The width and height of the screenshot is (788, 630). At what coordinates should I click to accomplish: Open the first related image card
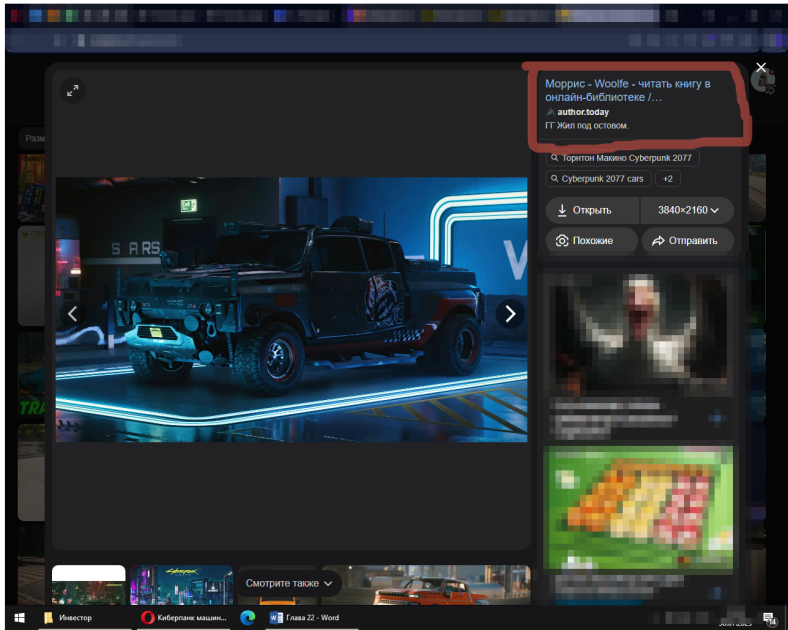click(638, 334)
